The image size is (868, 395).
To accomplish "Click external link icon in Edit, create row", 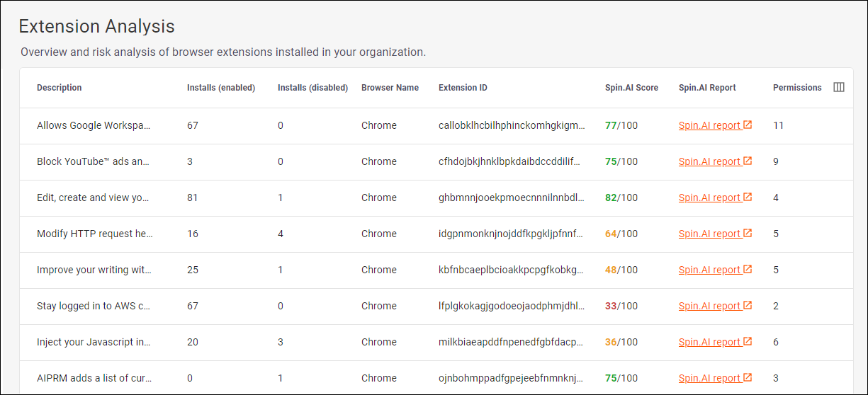I will click(x=748, y=197).
